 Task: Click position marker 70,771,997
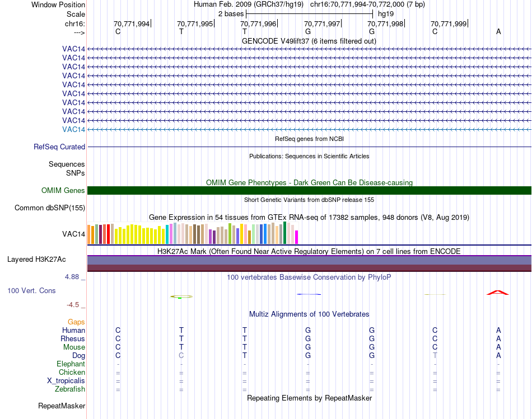(x=323, y=23)
